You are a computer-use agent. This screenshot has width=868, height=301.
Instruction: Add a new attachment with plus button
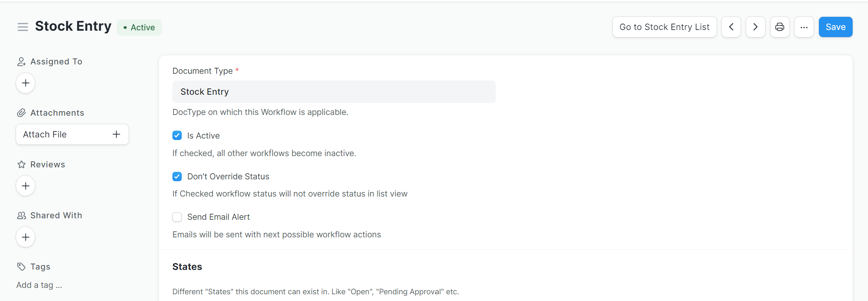(116, 134)
